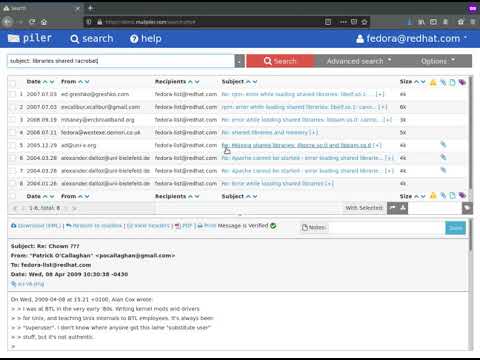Open the attachment link under the message date
Viewport: 480px width, 360px height.
28,284
